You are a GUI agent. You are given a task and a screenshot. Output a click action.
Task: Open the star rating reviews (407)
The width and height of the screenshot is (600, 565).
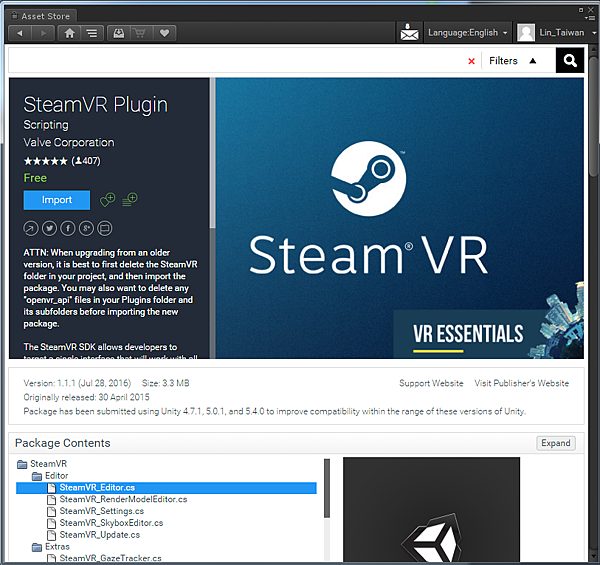tap(62, 161)
